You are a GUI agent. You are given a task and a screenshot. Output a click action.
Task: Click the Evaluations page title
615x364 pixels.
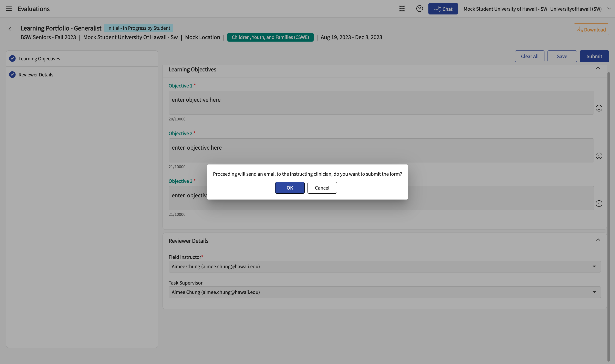coord(34,9)
